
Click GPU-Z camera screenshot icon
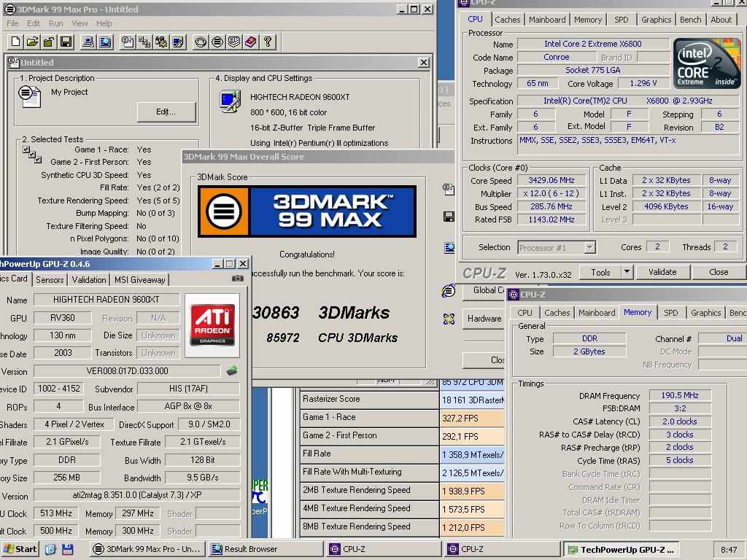point(237,279)
